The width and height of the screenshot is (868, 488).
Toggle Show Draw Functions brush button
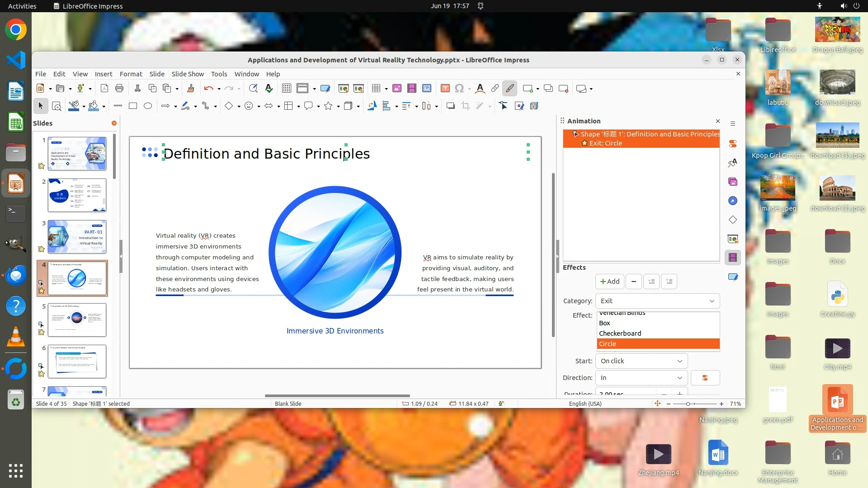coord(509,89)
